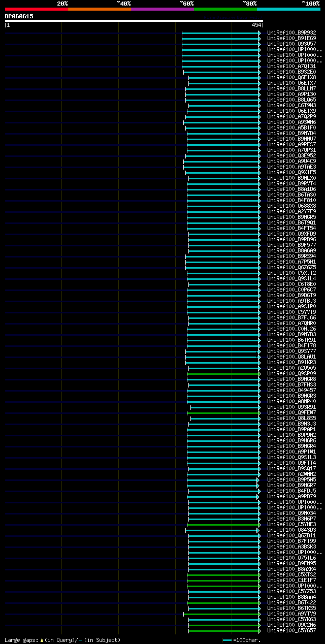325x644 pixels.
Task: Click label UniRef100_Q6EIX7
Action: (291, 83)
